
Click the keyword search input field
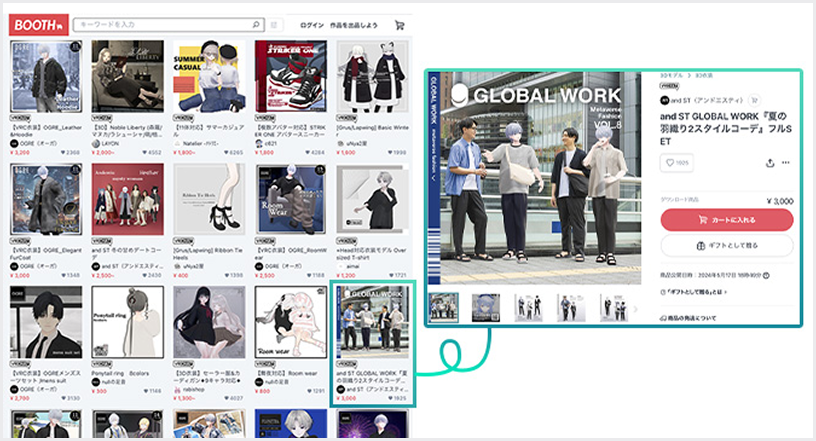[x=168, y=24]
